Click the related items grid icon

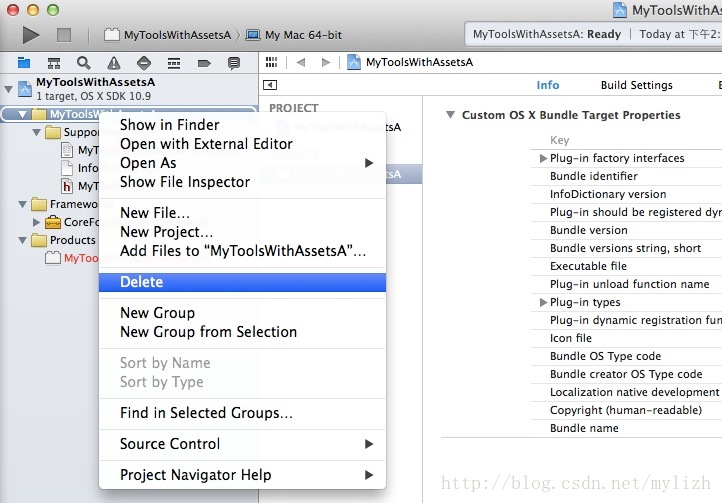(272, 62)
